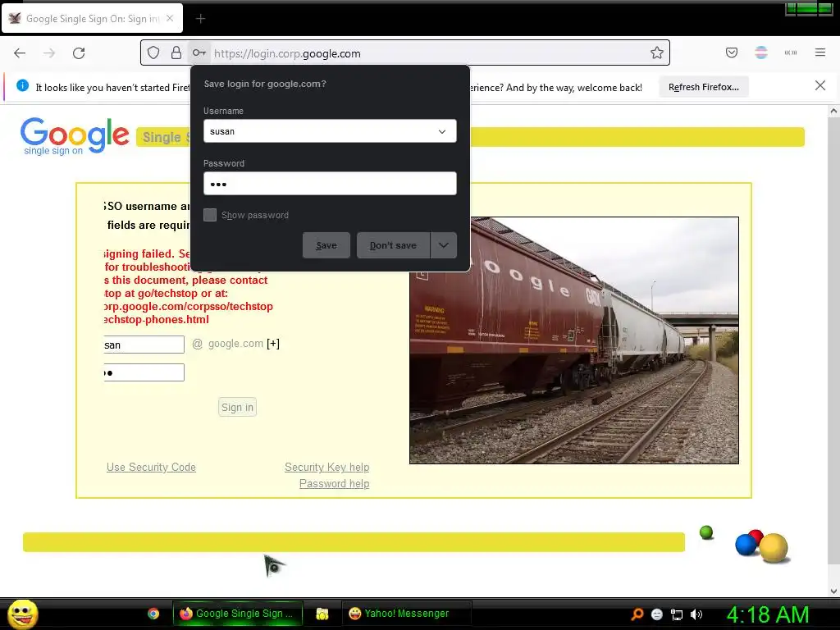Click the colored balls graphic at bottom right
840x630 pixels.
pyautogui.click(x=761, y=546)
